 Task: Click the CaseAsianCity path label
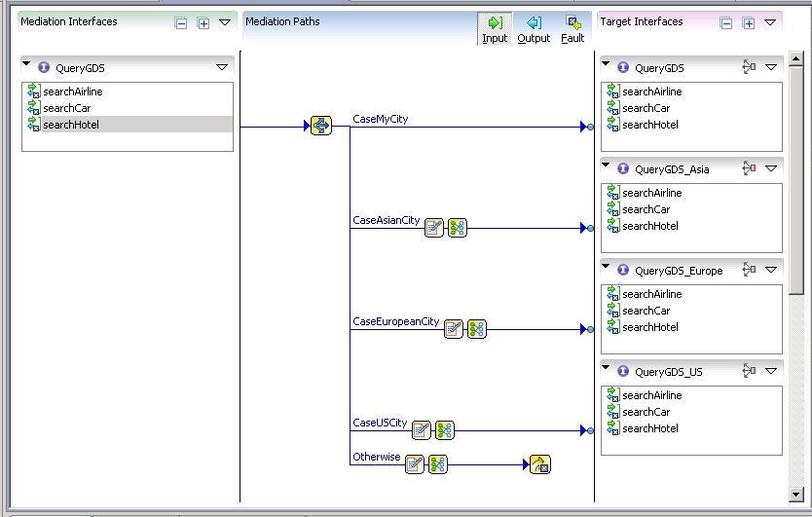(387, 220)
